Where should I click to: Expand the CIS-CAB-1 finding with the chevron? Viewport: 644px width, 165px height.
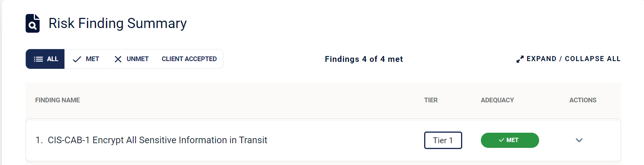(579, 140)
